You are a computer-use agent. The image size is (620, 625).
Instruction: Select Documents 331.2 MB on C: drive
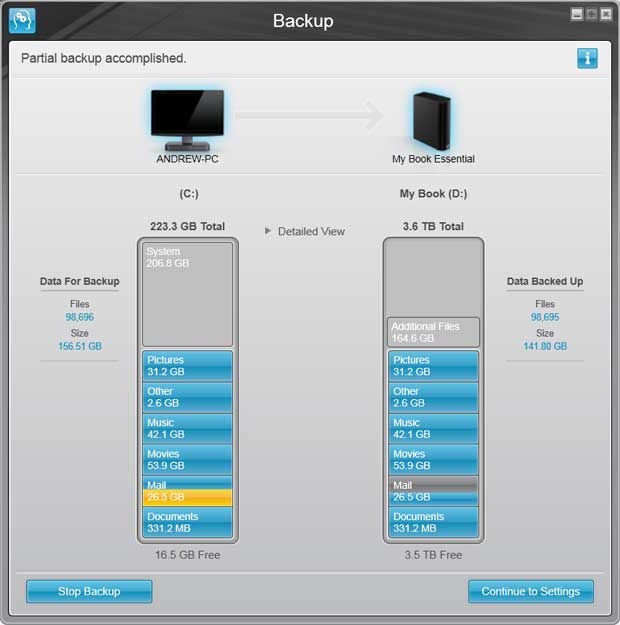tap(187, 523)
